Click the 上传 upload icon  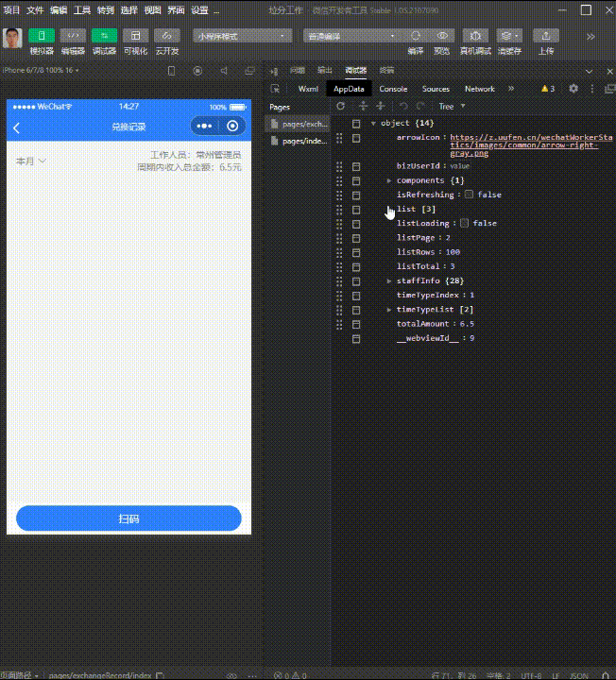546,36
